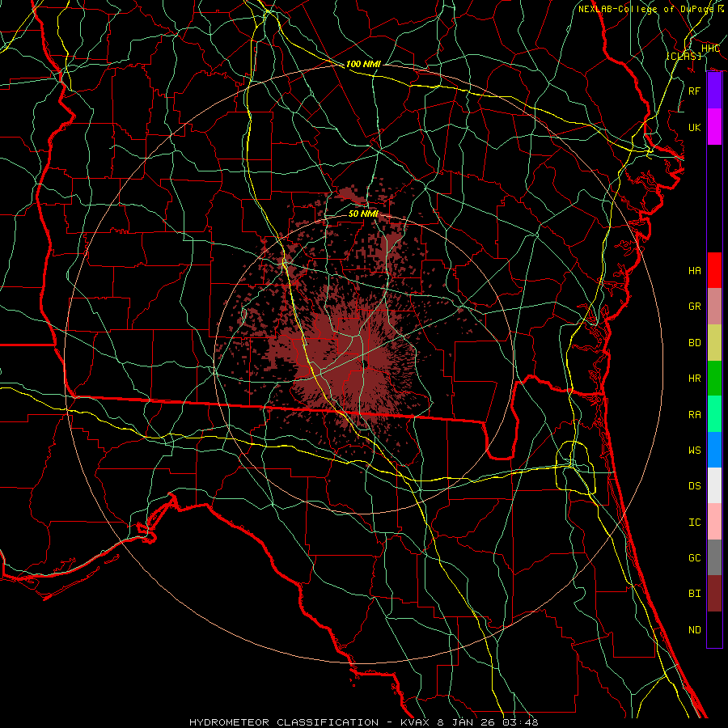The image size is (728, 728).
Task: Click the HR legend label
Action: tap(694, 379)
